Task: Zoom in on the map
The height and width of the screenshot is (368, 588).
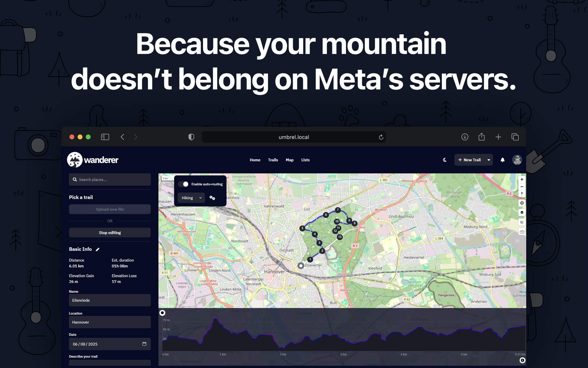Action: tap(522, 179)
